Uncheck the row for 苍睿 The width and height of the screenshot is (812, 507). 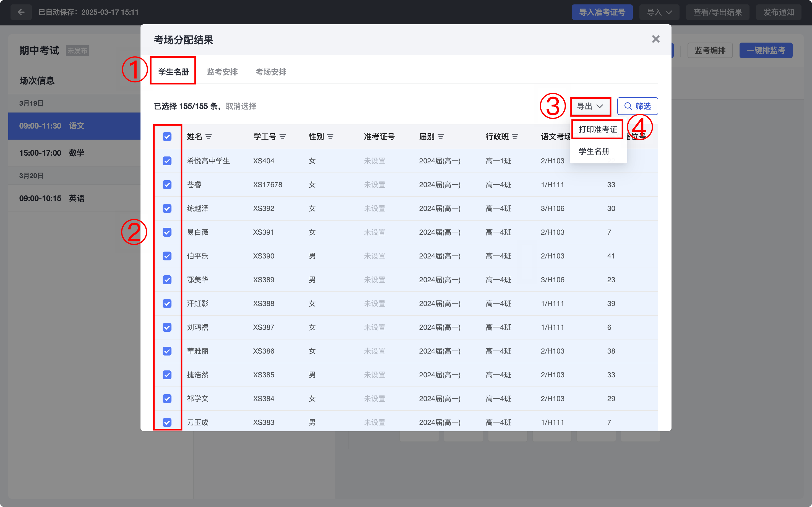point(167,185)
